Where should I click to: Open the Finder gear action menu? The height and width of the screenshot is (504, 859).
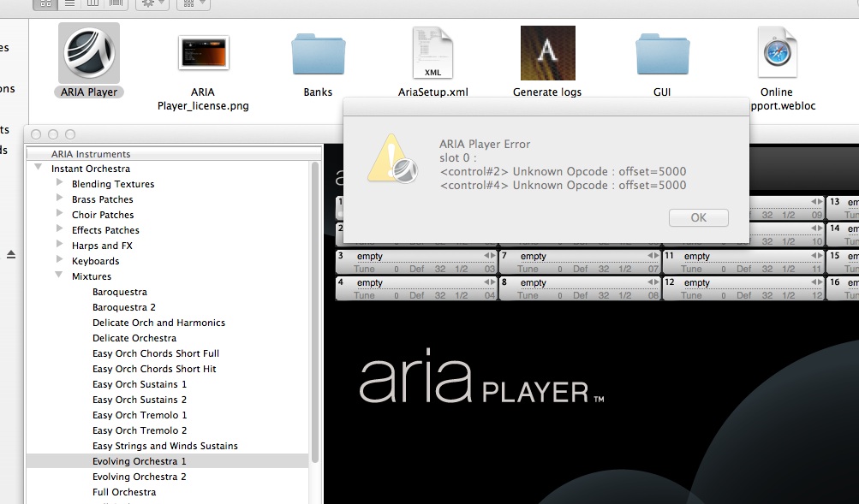click(153, 4)
